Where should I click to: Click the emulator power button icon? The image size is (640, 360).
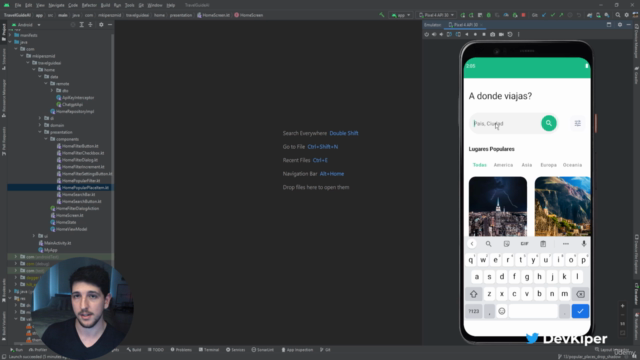click(x=427, y=34)
